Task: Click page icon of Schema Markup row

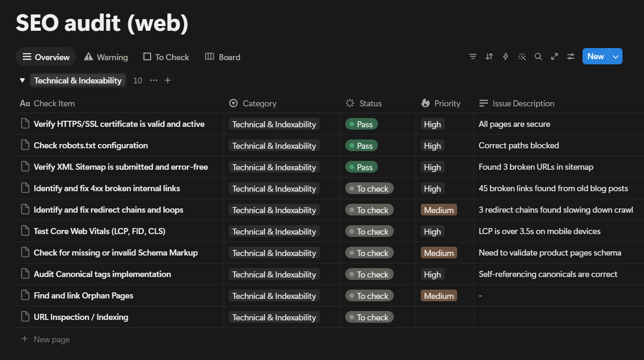Action: 25,252
